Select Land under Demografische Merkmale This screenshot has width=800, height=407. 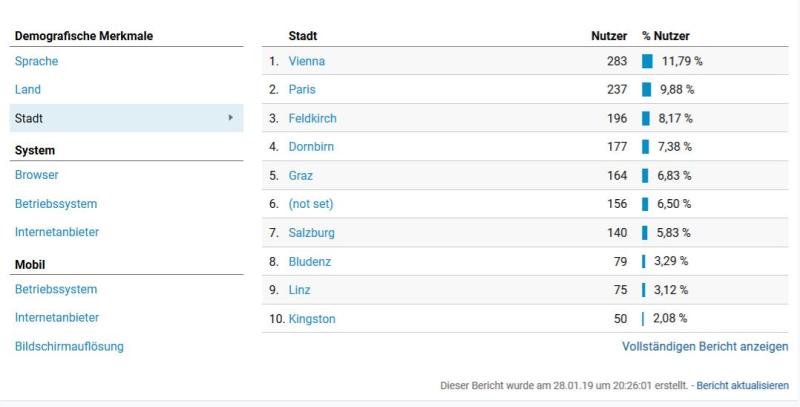(x=28, y=89)
